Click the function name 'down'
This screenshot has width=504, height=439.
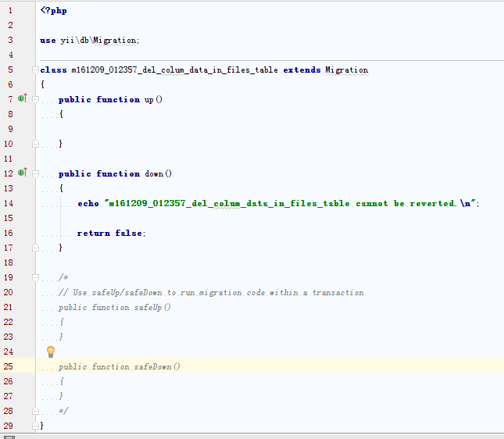pyautogui.click(x=154, y=174)
